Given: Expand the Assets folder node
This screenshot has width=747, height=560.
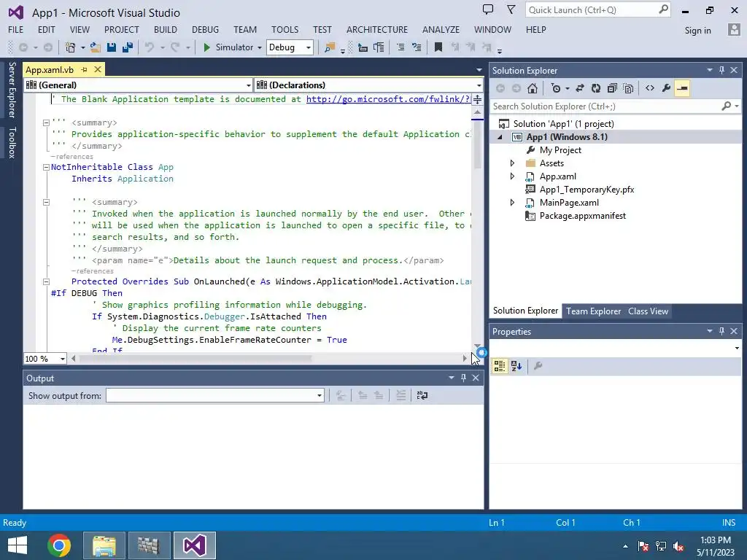Looking at the screenshot, I should coord(512,163).
